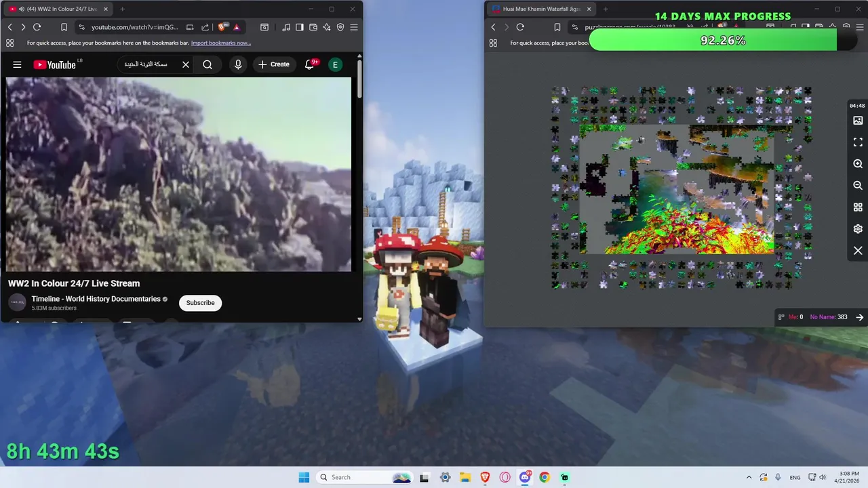Reload the YouTube tab
The width and height of the screenshot is (868, 488).
tap(37, 27)
